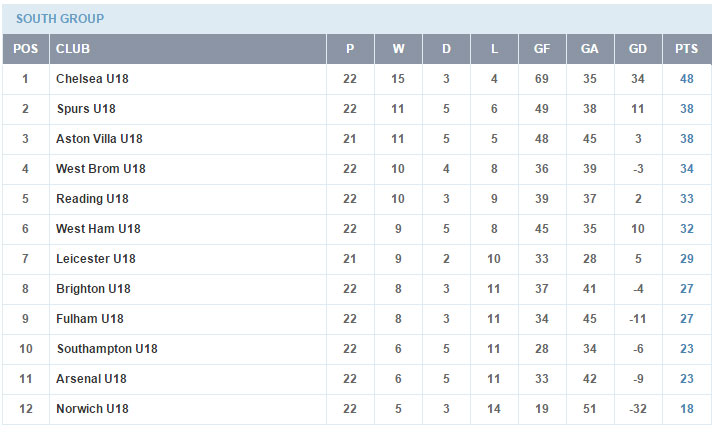The image size is (716, 444).
Task: Open Brighton U18 club link
Action: [93, 289]
